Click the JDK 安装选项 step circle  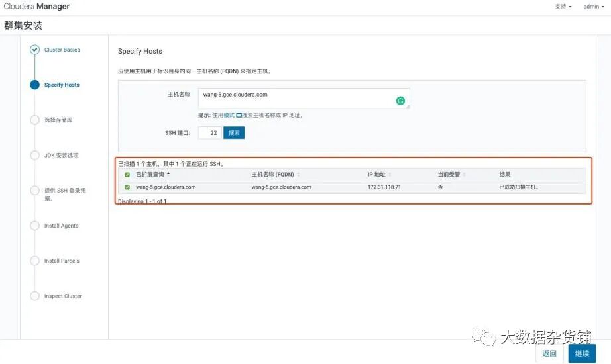click(34, 156)
